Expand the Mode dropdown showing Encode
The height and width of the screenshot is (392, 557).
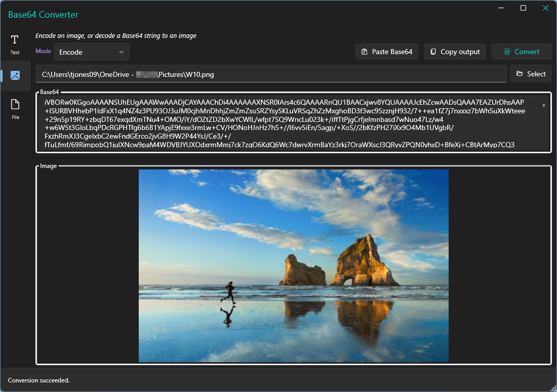tap(91, 52)
